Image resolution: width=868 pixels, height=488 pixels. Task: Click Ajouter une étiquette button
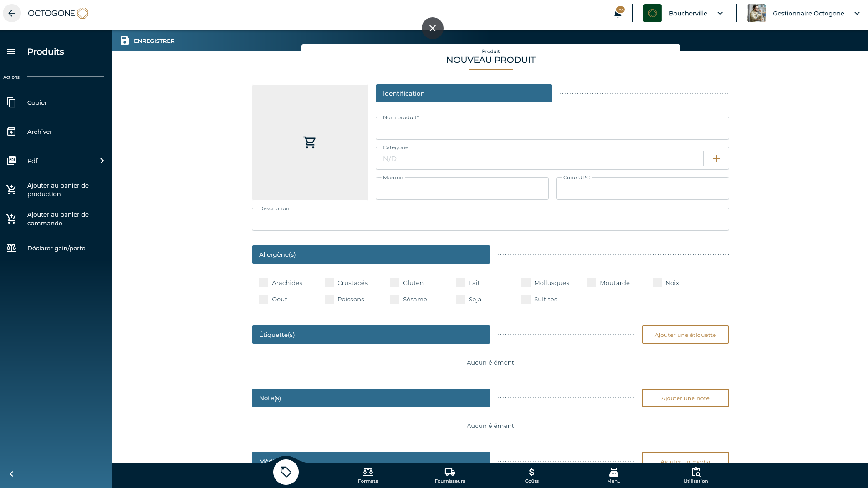coord(685,335)
